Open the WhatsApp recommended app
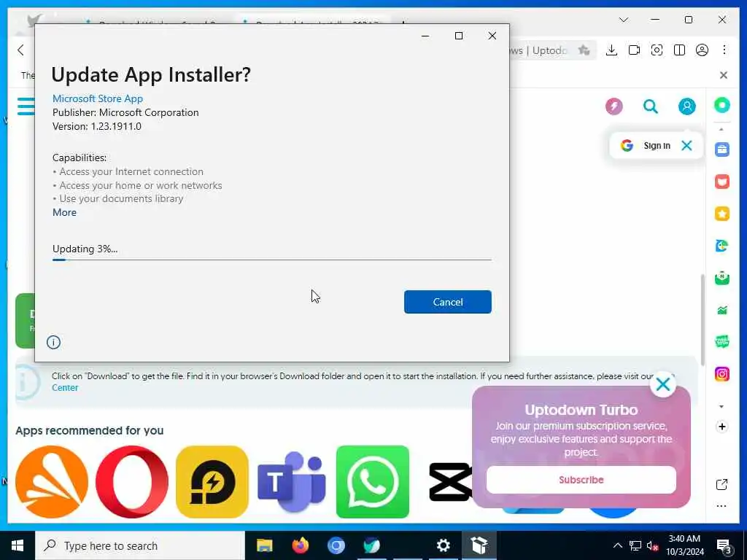This screenshot has width=747, height=560. coord(373,481)
